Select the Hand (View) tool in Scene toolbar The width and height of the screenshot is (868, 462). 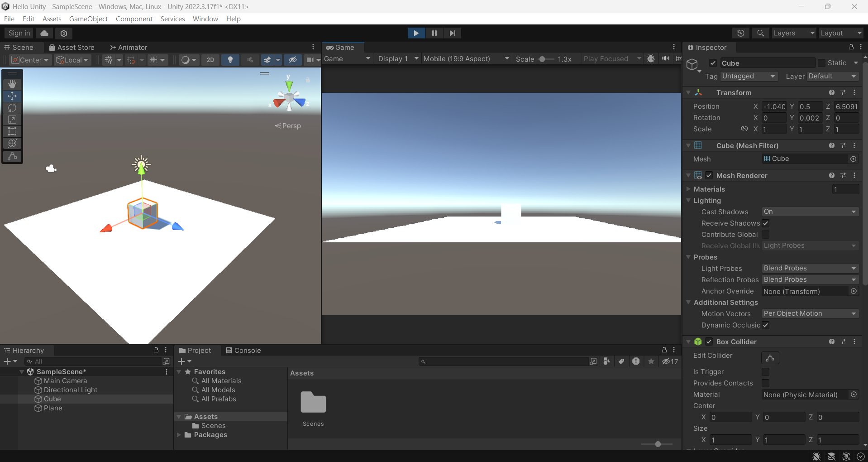[x=12, y=84]
